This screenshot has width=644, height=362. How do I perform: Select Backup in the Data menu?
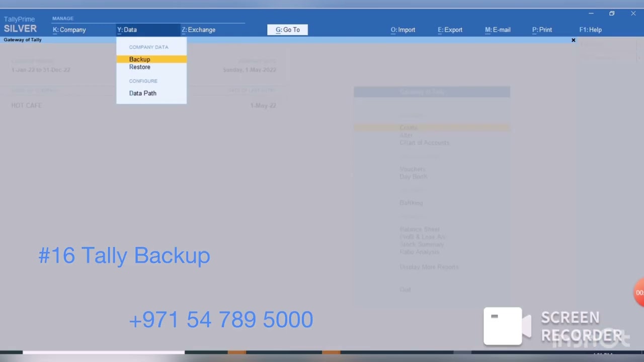coord(151,59)
